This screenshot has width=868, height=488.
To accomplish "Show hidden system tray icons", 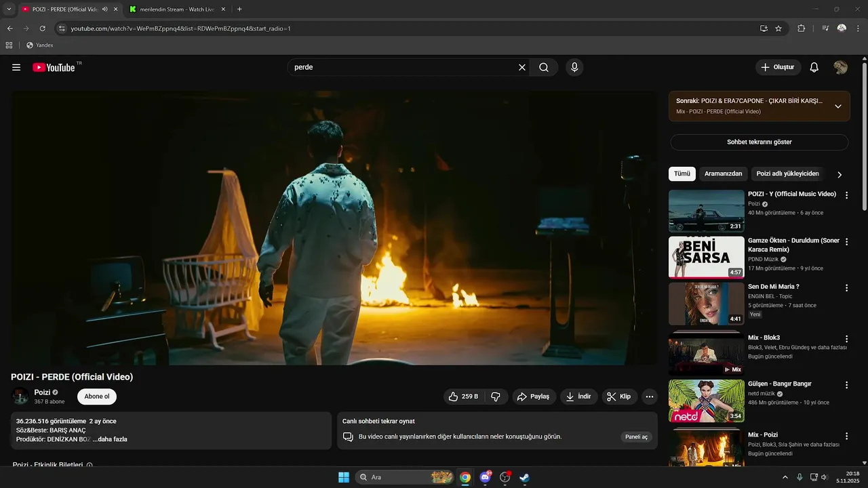I will tap(785, 477).
